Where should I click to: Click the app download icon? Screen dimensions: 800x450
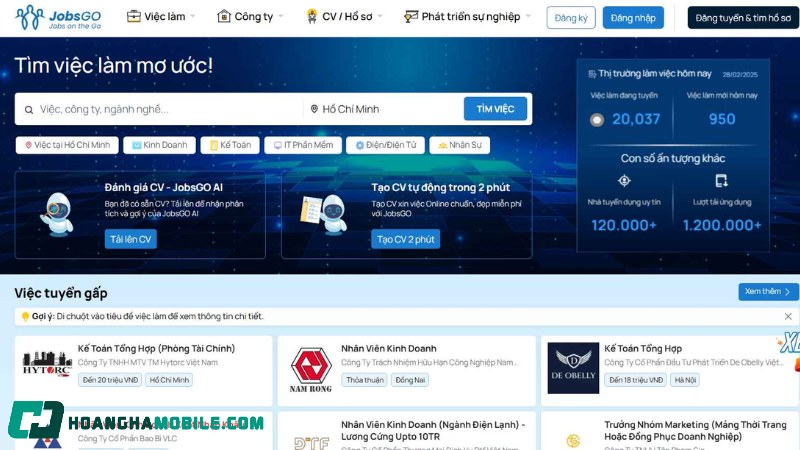click(721, 181)
